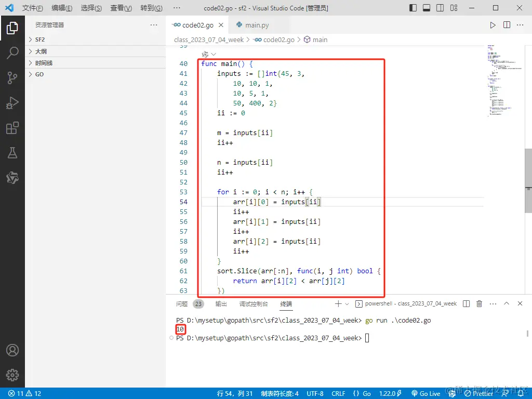Split the editor to the right
The height and width of the screenshot is (399, 532).
pyautogui.click(x=507, y=25)
